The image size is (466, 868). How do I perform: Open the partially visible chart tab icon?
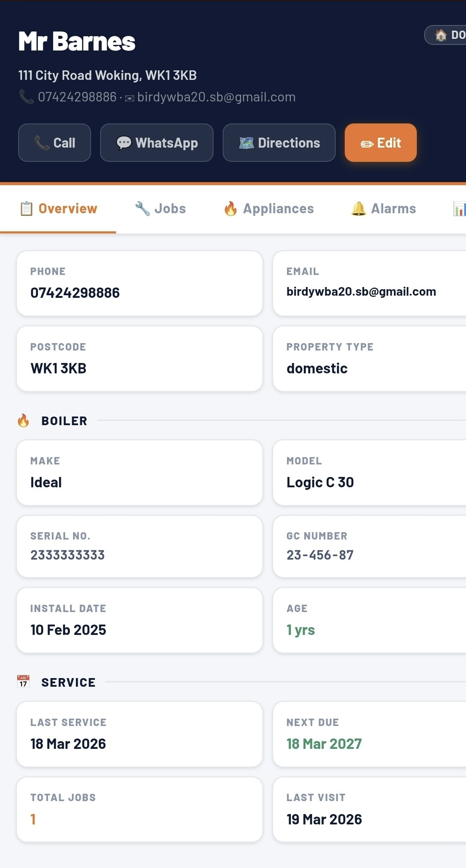click(460, 209)
